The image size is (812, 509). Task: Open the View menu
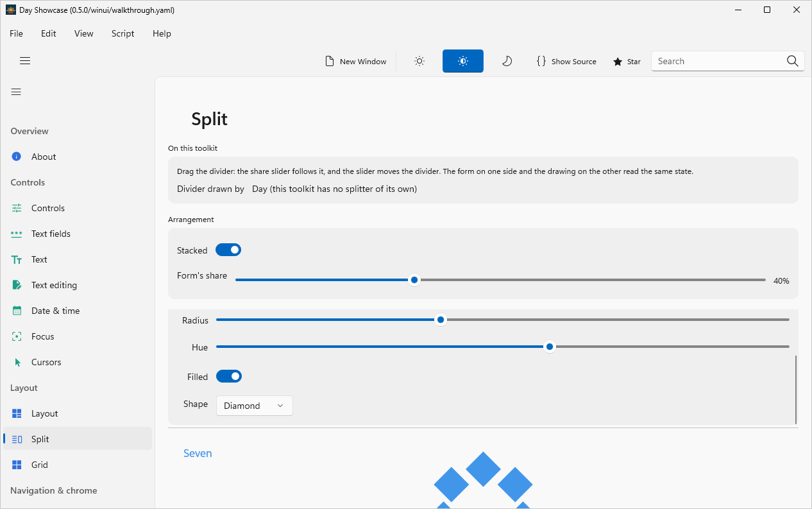[84, 33]
